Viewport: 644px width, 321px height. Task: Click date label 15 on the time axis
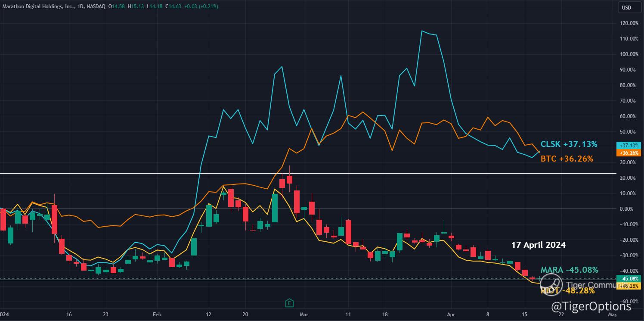click(524, 315)
